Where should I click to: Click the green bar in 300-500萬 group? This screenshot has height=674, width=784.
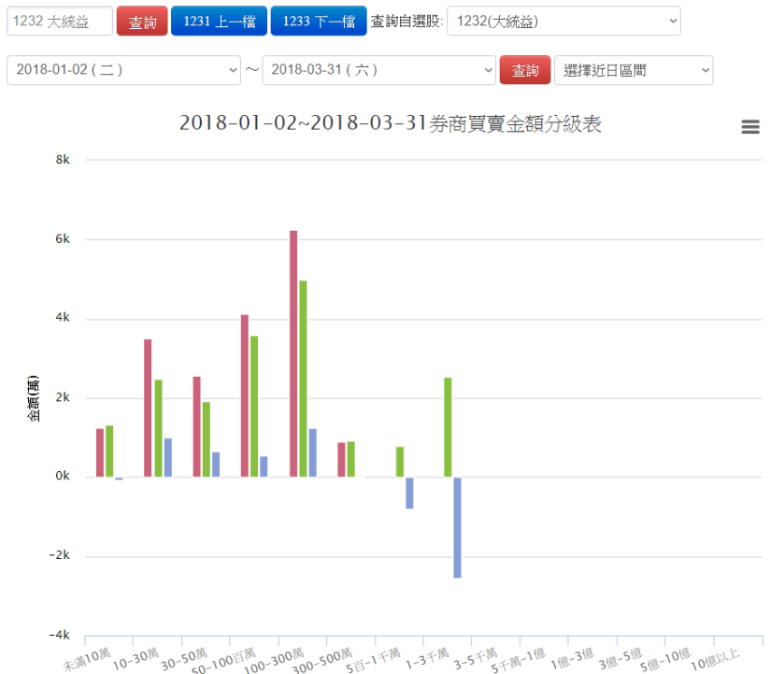pos(351,459)
